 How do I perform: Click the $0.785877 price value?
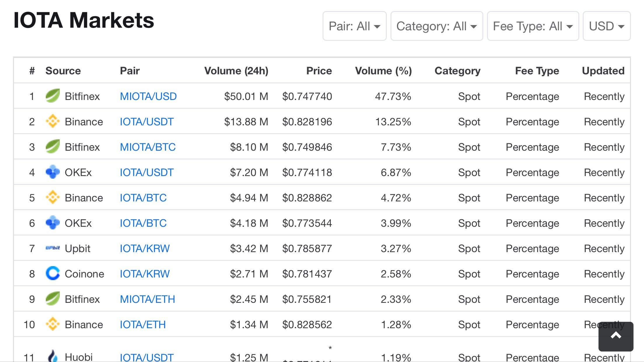pyautogui.click(x=307, y=249)
